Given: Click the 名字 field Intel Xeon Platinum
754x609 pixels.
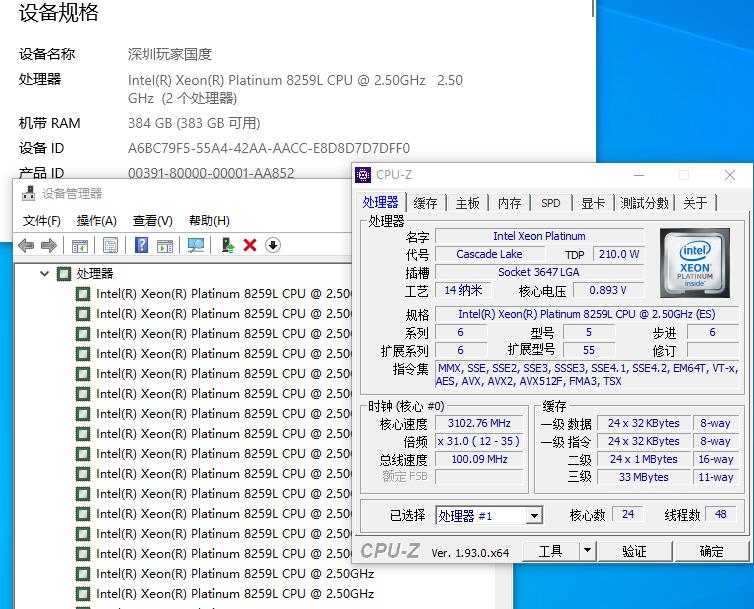Looking at the screenshot, I should point(540,236).
